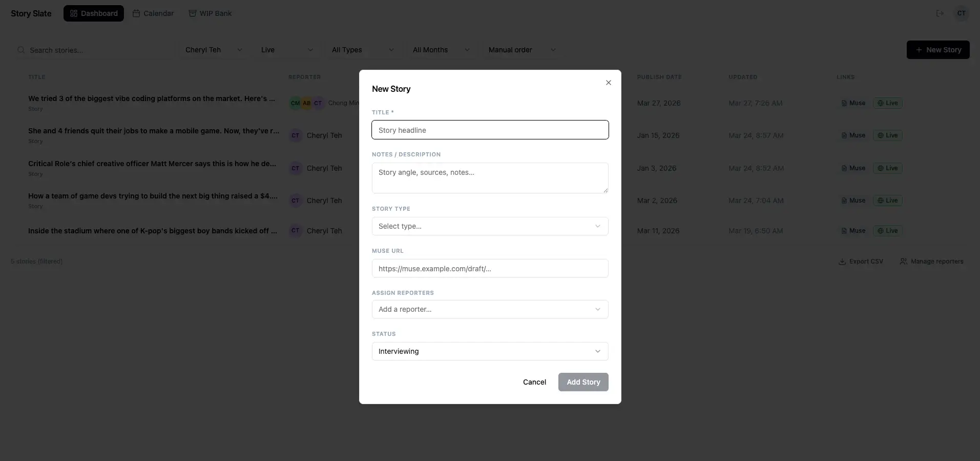The width and height of the screenshot is (980, 461).
Task: Switch to the Calendar tab
Action: [x=153, y=13]
